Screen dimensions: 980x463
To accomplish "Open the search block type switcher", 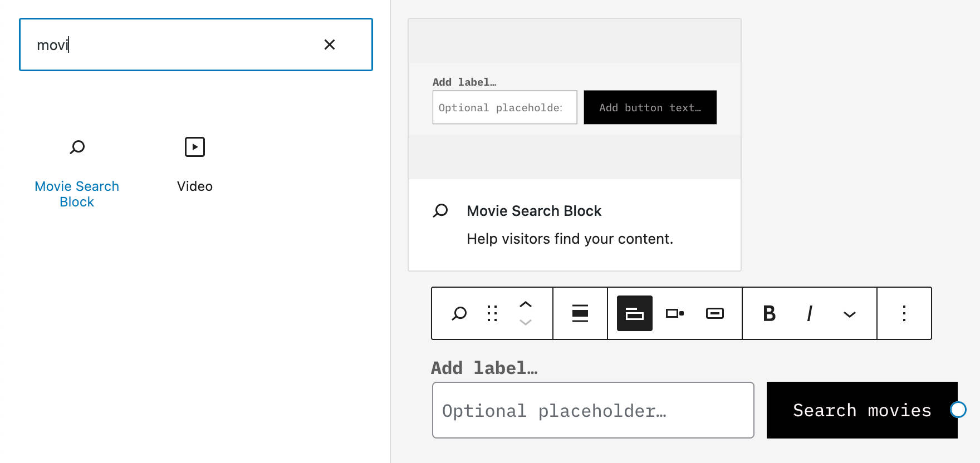I will pyautogui.click(x=459, y=313).
